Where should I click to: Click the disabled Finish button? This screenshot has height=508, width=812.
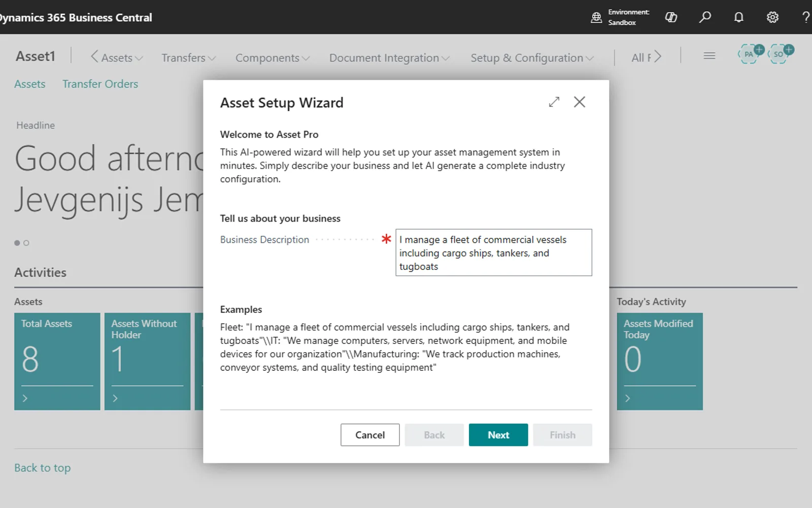[562, 435]
